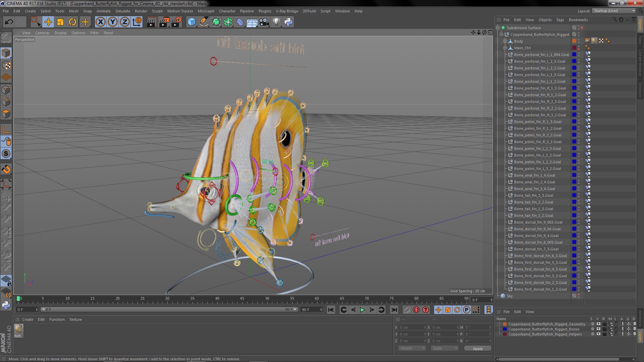The image size is (644, 362).
Task: Click the Apply button in coordinates
Action: click(478, 349)
